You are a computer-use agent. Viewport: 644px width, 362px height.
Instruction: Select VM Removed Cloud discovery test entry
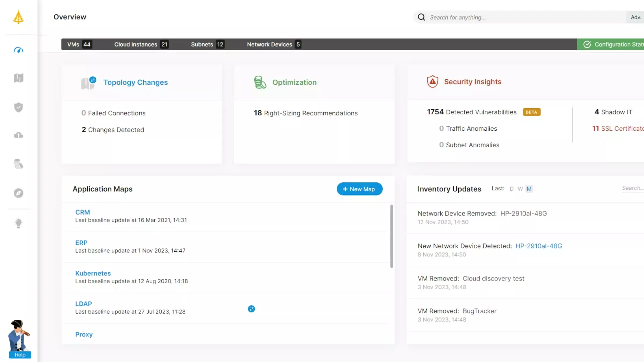[525, 283]
